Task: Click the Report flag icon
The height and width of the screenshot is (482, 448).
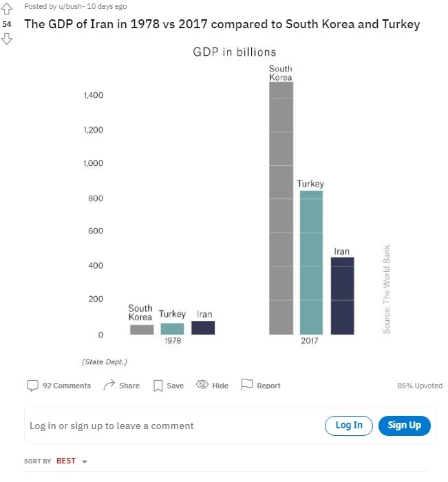Action: pos(247,385)
